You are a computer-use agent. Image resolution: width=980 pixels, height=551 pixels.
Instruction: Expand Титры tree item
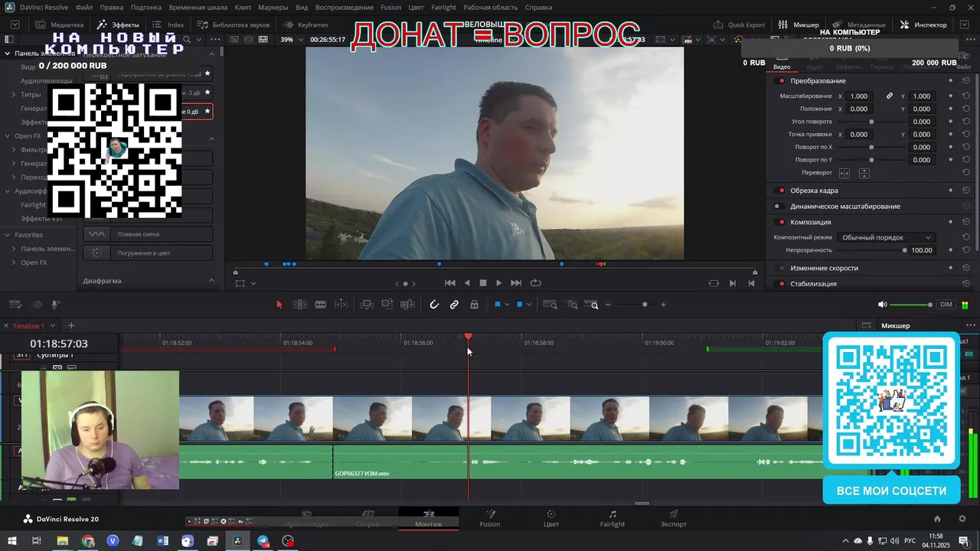coord(14,95)
